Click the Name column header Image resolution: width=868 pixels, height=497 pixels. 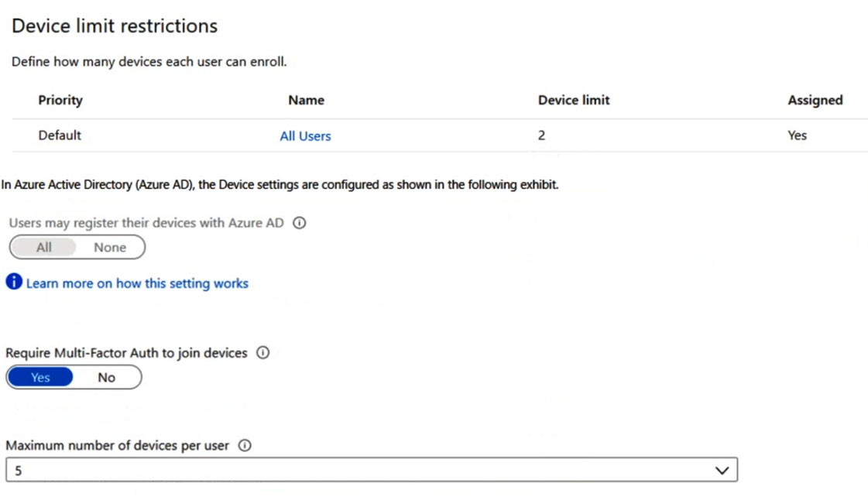point(306,100)
